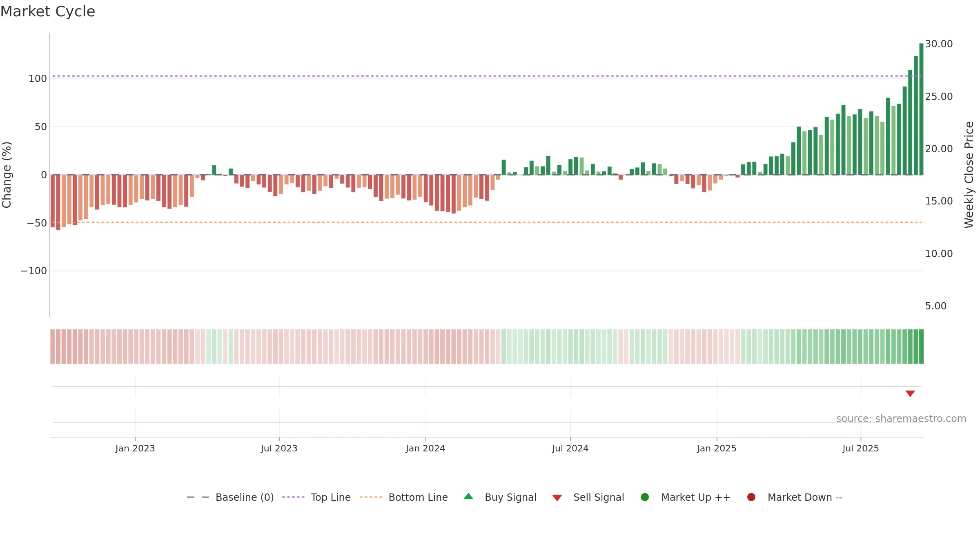Click the Jul 2023 x-axis label
This screenshot has height=551, width=980.
pos(279,449)
